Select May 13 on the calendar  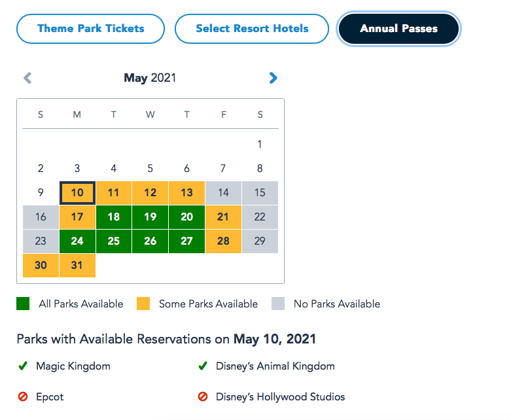[186, 193]
